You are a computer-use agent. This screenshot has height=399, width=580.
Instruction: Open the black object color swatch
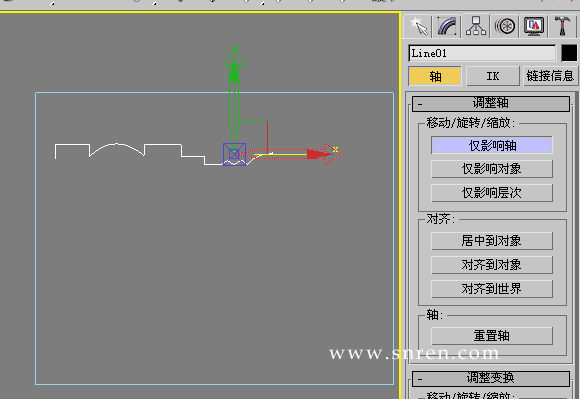tap(569, 53)
